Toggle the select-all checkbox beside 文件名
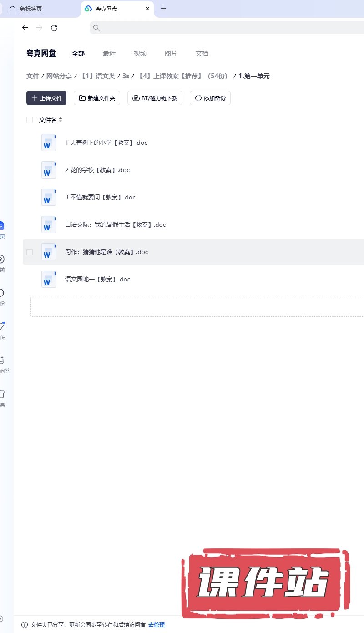 point(30,120)
